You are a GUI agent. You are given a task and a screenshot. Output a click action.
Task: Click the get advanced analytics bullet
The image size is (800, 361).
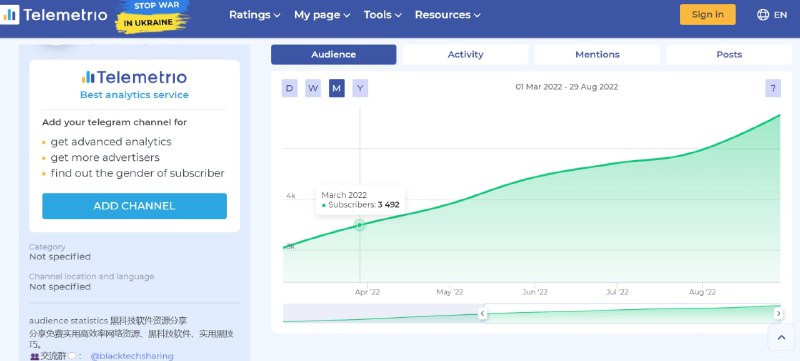pyautogui.click(x=111, y=142)
